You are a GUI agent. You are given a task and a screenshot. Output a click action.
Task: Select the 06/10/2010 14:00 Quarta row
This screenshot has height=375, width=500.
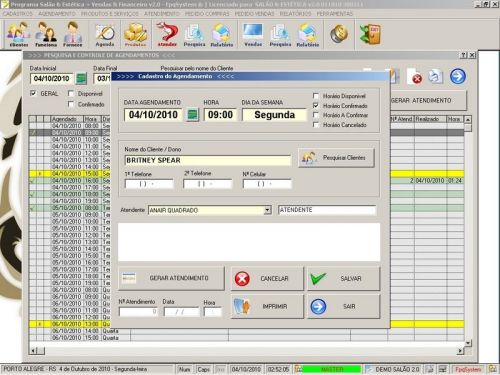[x=246, y=331]
